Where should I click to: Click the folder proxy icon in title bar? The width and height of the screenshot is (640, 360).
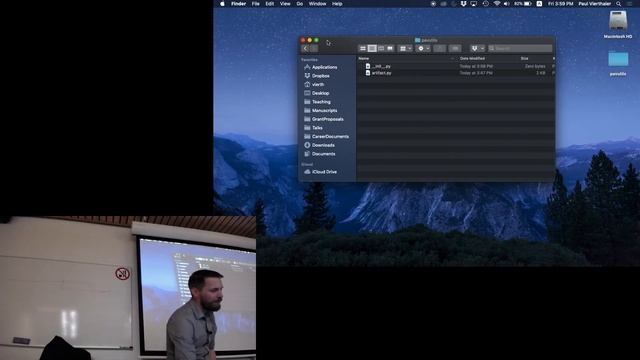[x=417, y=40]
